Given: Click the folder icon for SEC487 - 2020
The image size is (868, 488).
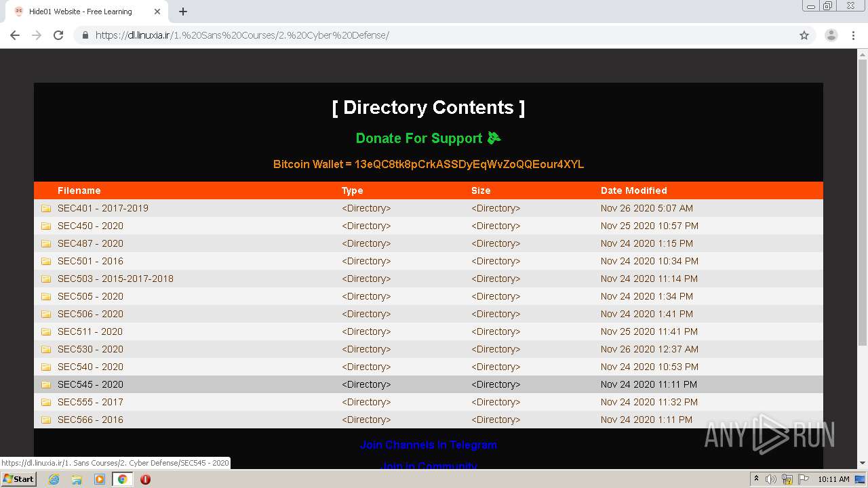Looking at the screenshot, I should [46, 244].
